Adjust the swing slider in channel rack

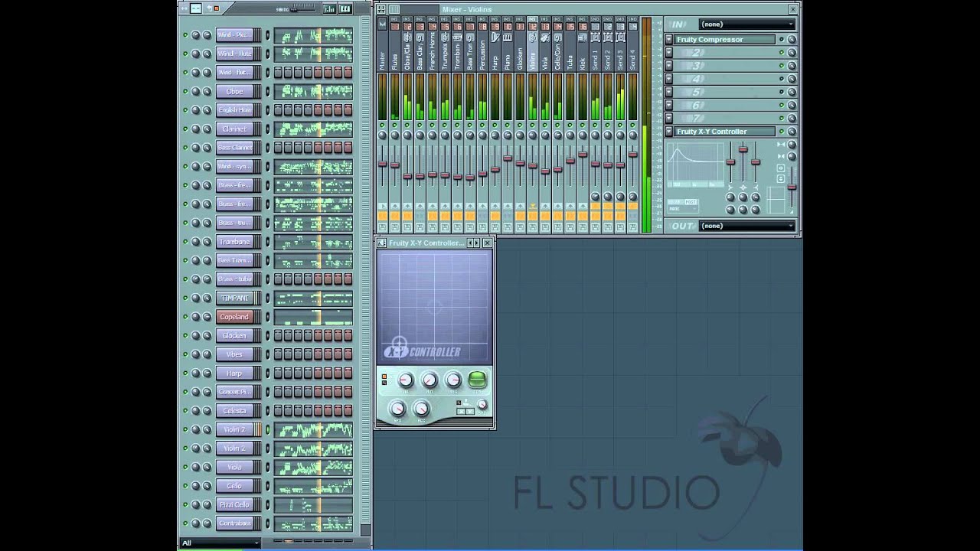point(302,9)
